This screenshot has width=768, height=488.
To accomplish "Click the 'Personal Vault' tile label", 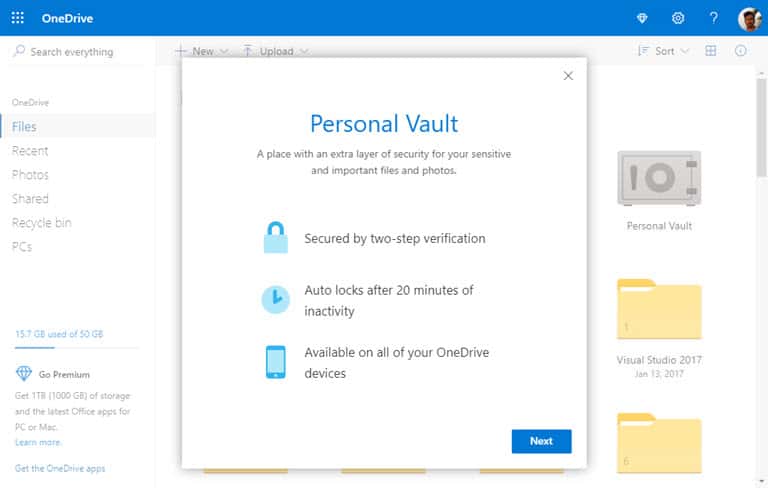I will click(x=659, y=226).
